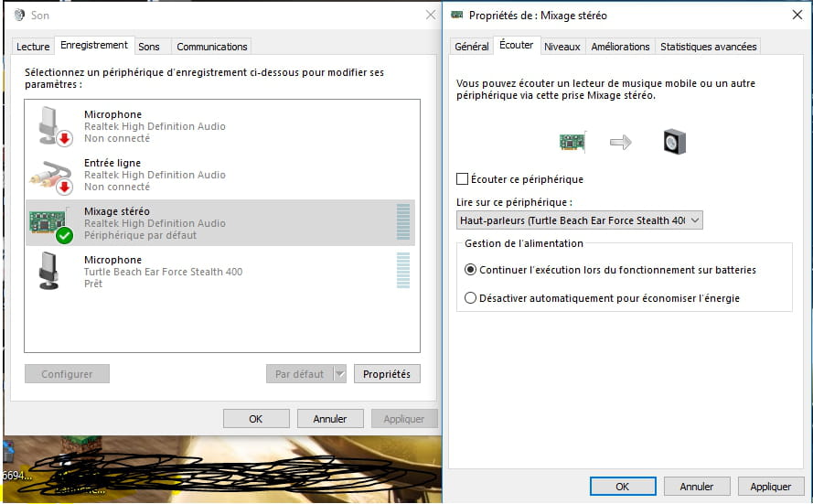Click Annuler in the Propriétés window
The image size is (813, 504).
pyautogui.click(x=697, y=487)
